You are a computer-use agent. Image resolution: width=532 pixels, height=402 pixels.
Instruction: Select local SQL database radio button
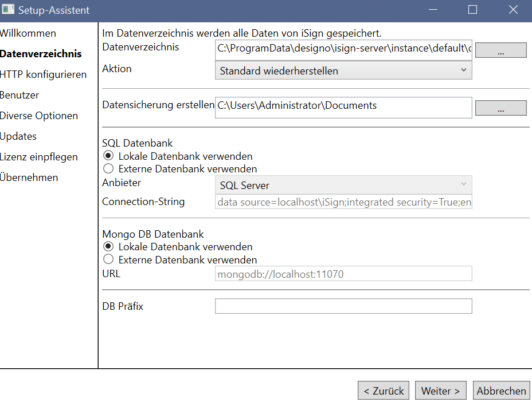[x=108, y=156]
